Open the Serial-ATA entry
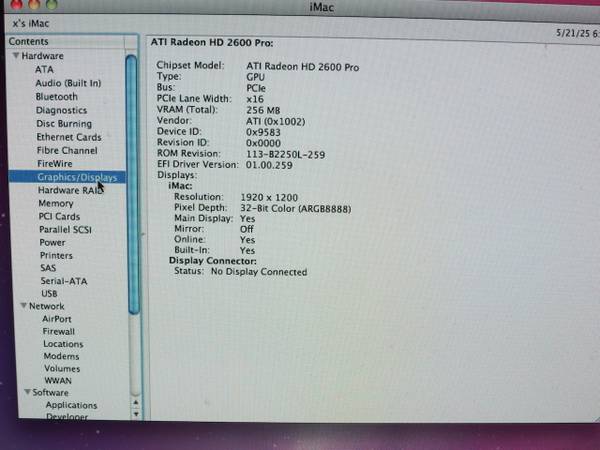The width and height of the screenshot is (600, 450). [x=62, y=281]
